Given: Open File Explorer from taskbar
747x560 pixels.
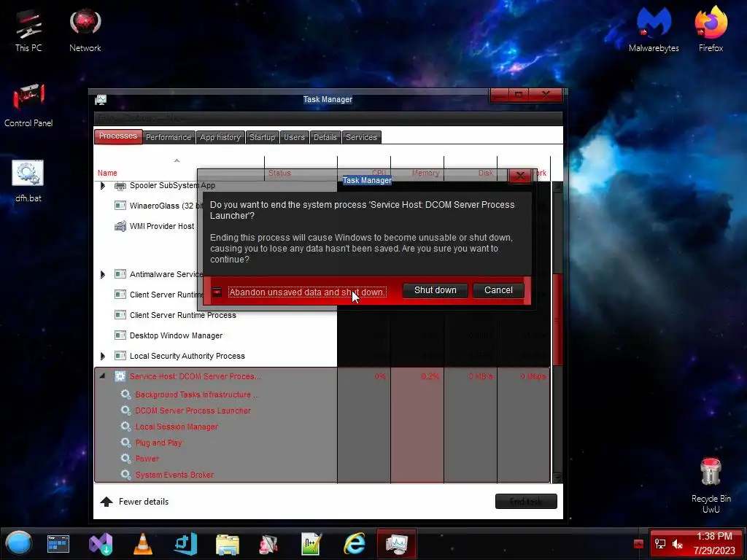Looking at the screenshot, I should point(228,544).
